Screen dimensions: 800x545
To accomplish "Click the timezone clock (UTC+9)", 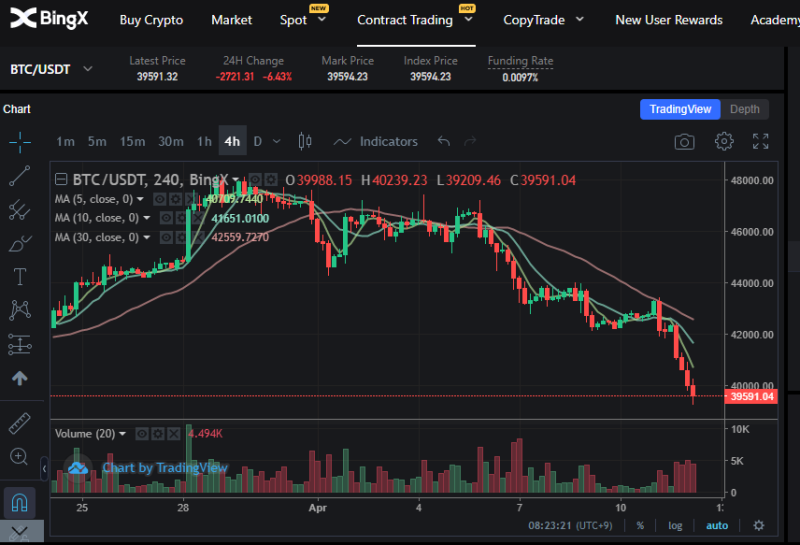I will point(570,526).
